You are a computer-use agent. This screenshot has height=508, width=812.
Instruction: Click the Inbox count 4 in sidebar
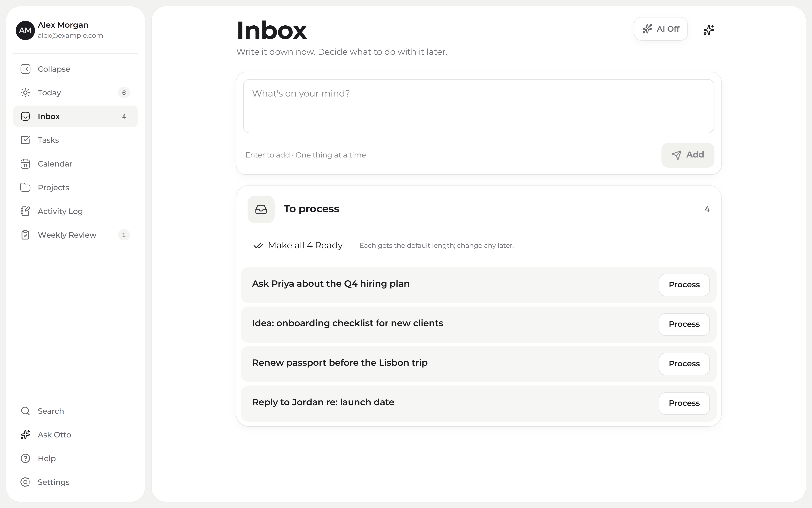(124, 116)
